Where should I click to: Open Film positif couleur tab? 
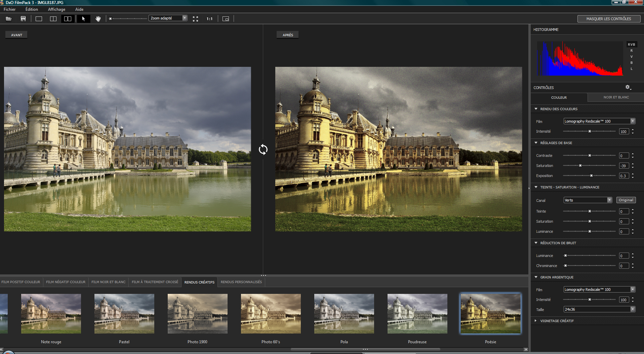coord(21,282)
